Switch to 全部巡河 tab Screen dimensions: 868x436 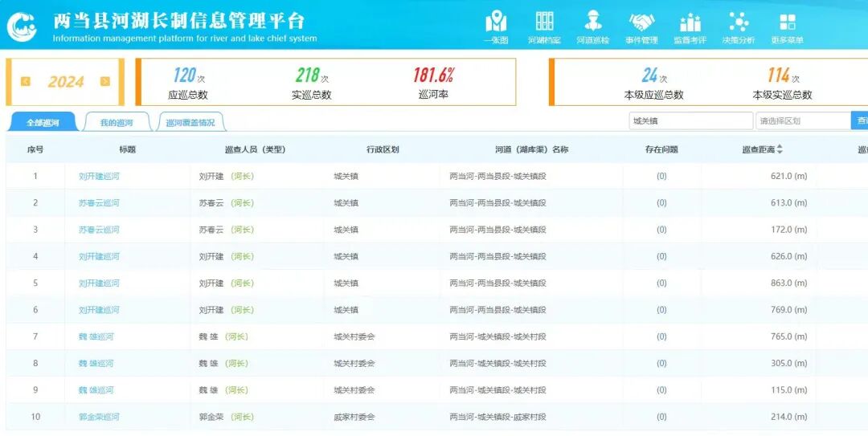(x=43, y=122)
